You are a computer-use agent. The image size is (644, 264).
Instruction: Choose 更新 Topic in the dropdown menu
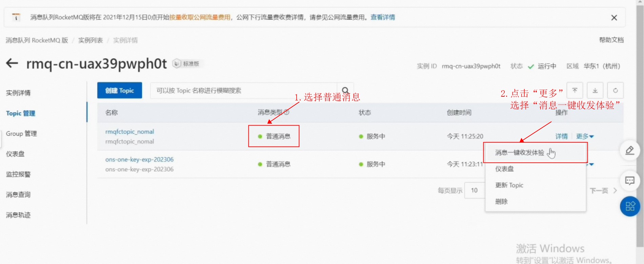point(536,185)
